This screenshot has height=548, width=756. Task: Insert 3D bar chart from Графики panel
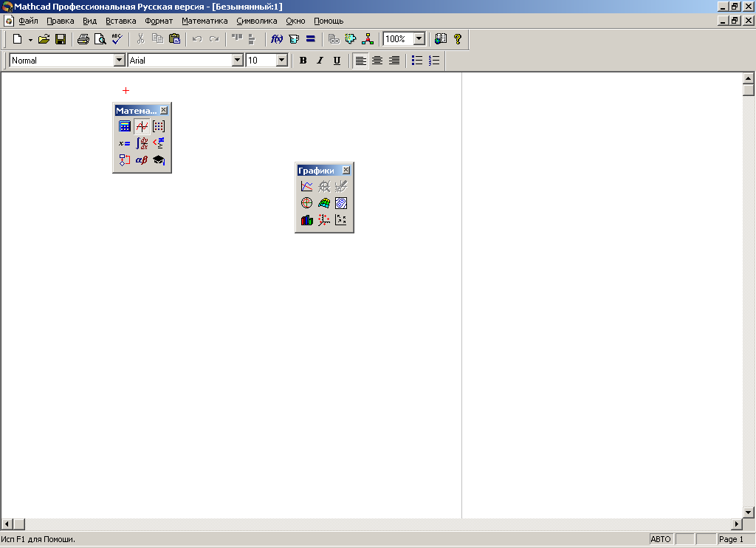pyautogui.click(x=306, y=220)
